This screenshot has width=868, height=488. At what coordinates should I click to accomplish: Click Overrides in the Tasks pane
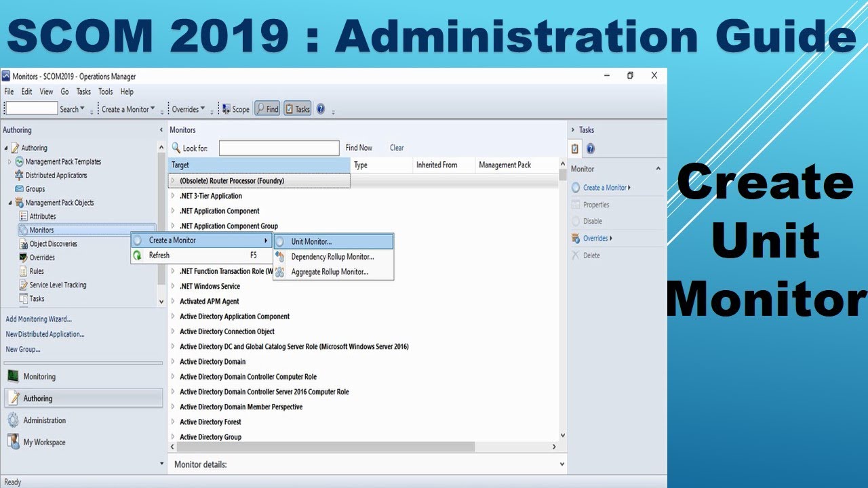coord(597,239)
